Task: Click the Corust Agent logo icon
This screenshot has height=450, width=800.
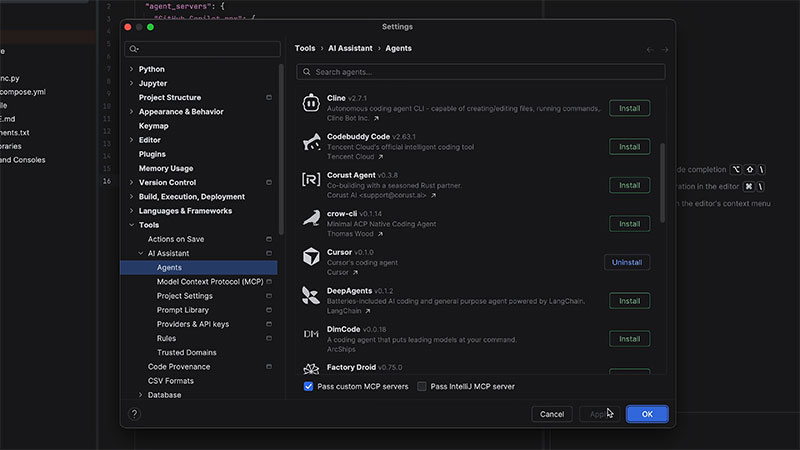Action: (x=311, y=180)
